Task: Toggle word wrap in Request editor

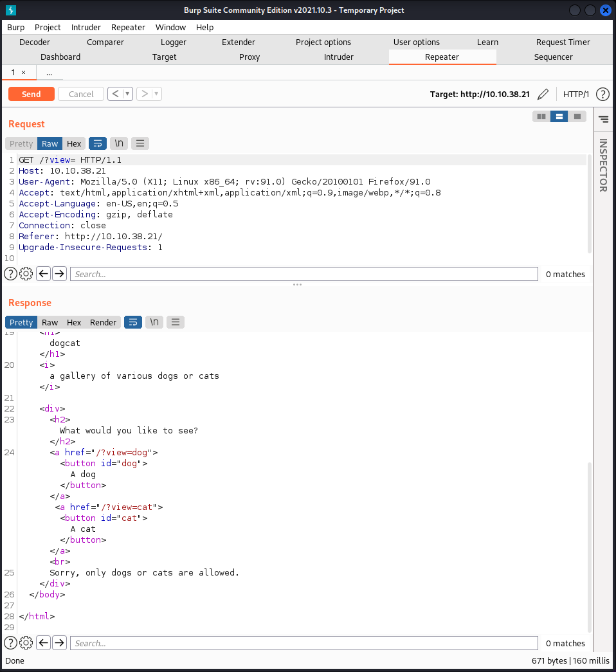Action: coord(98,143)
